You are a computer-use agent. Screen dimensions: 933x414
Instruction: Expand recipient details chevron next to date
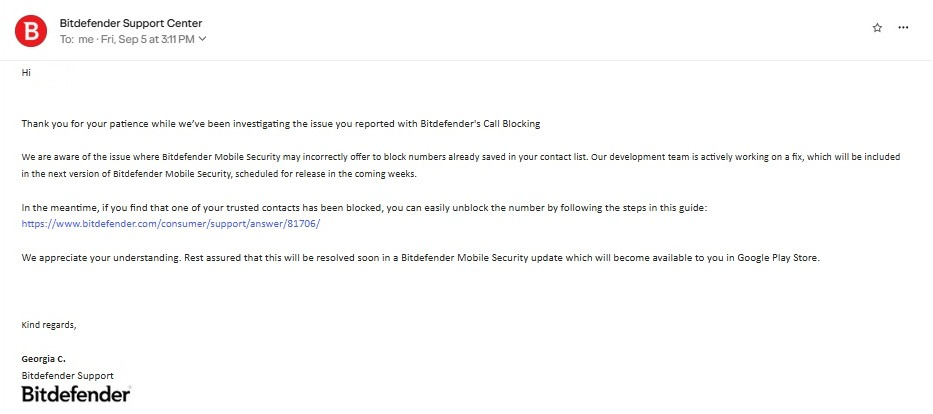pyautogui.click(x=202, y=39)
